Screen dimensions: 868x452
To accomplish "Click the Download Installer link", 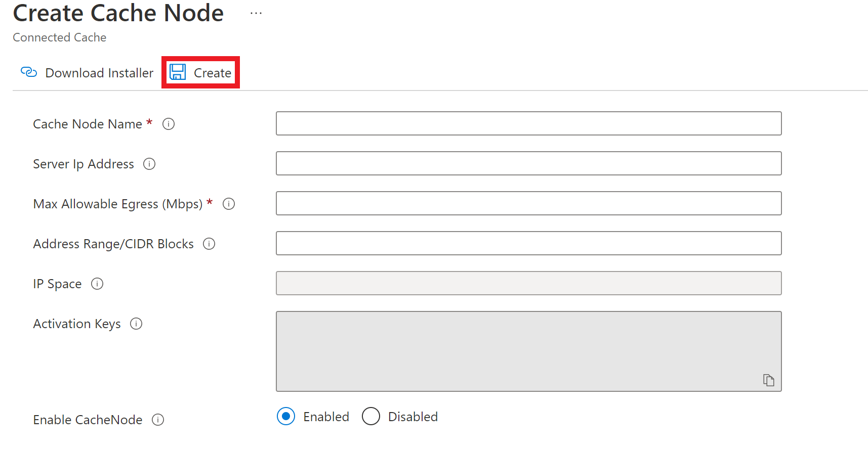I will [x=87, y=73].
